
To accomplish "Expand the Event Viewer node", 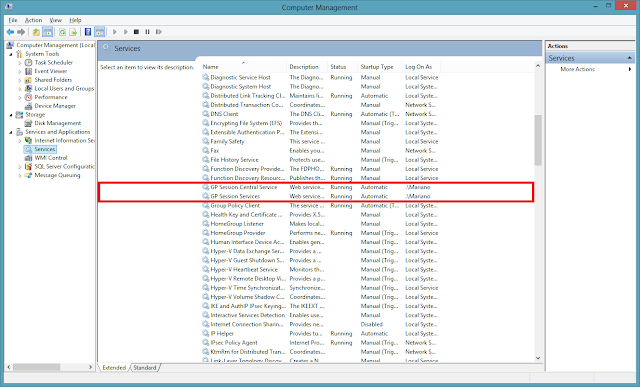I will (20, 71).
